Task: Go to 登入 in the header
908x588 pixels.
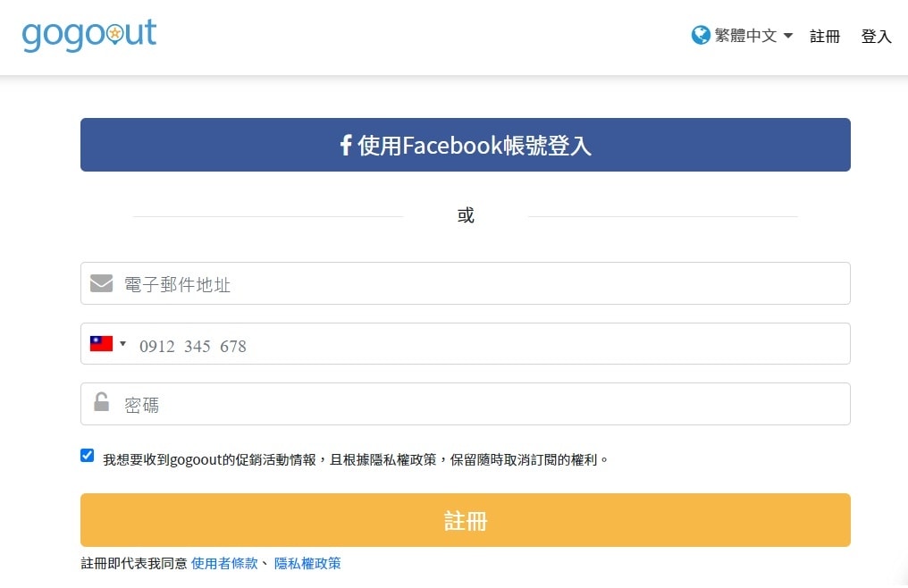Action: pyautogui.click(x=876, y=36)
